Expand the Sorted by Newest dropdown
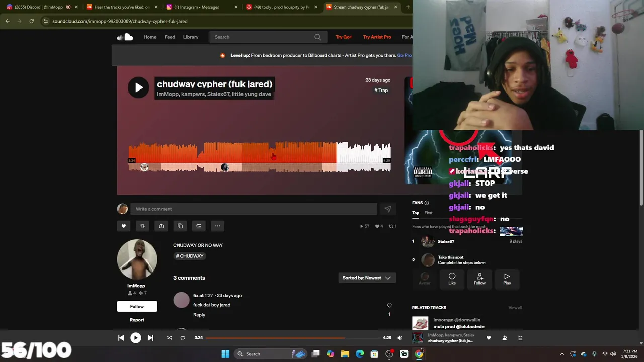The height and width of the screenshot is (362, 644). 367,278
